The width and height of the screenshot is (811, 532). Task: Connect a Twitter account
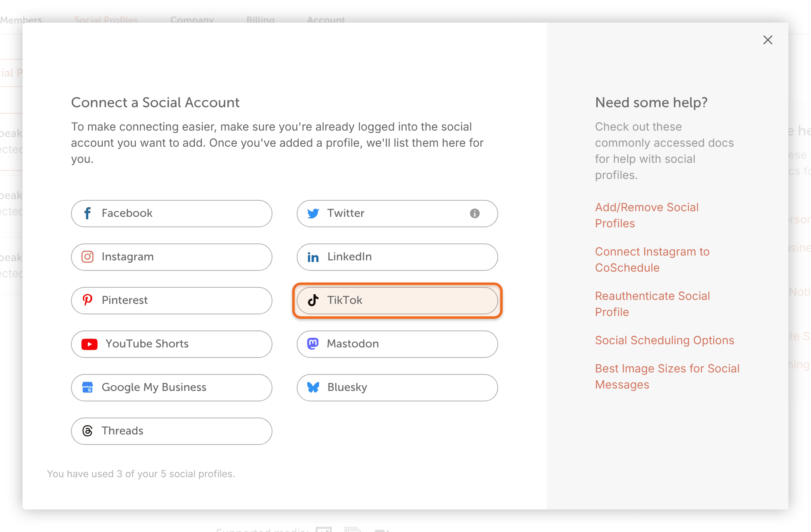click(397, 214)
